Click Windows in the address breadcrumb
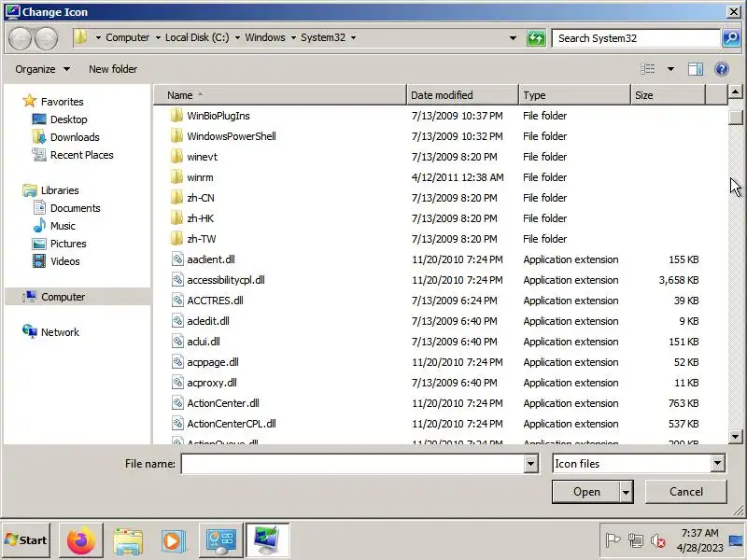Image resolution: width=747 pixels, height=560 pixels. click(265, 37)
